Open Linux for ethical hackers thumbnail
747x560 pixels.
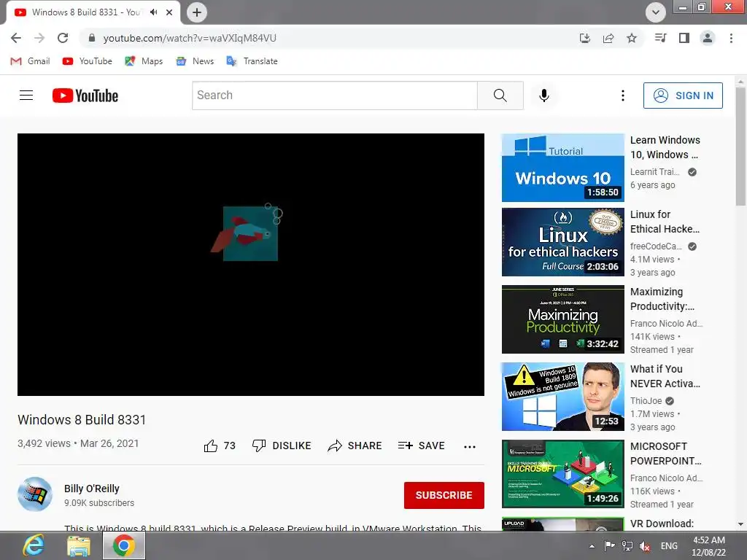click(x=562, y=242)
